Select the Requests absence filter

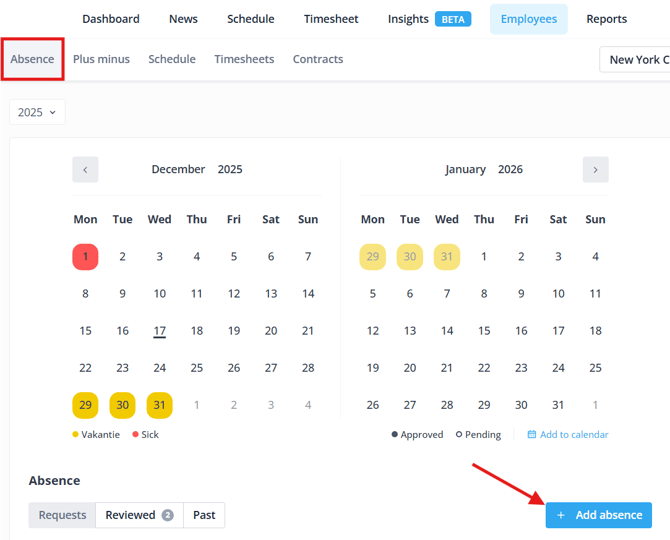62,515
